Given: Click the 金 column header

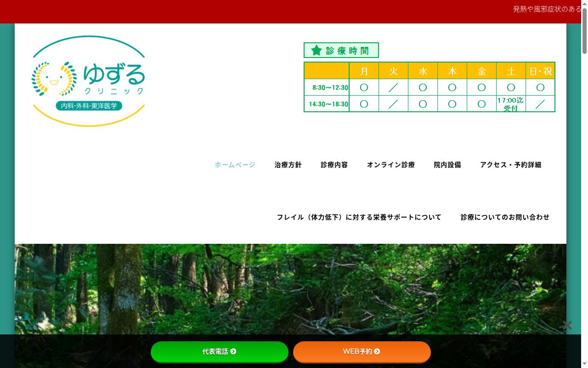Looking at the screenshot, I should [x=482, y=71].
